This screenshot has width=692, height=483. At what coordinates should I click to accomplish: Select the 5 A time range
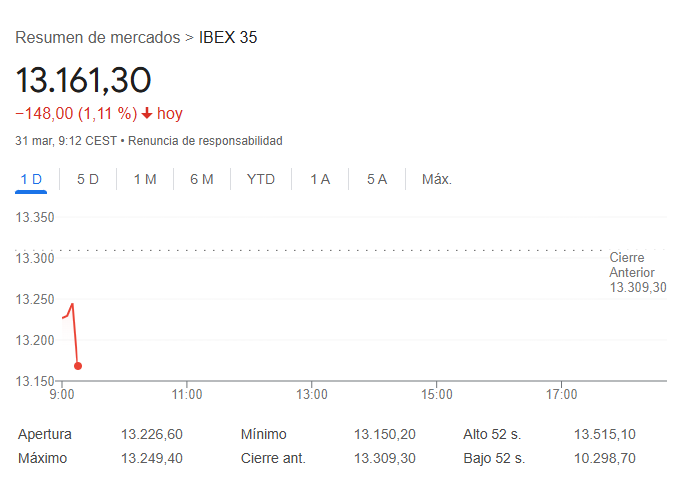[376, 179]
